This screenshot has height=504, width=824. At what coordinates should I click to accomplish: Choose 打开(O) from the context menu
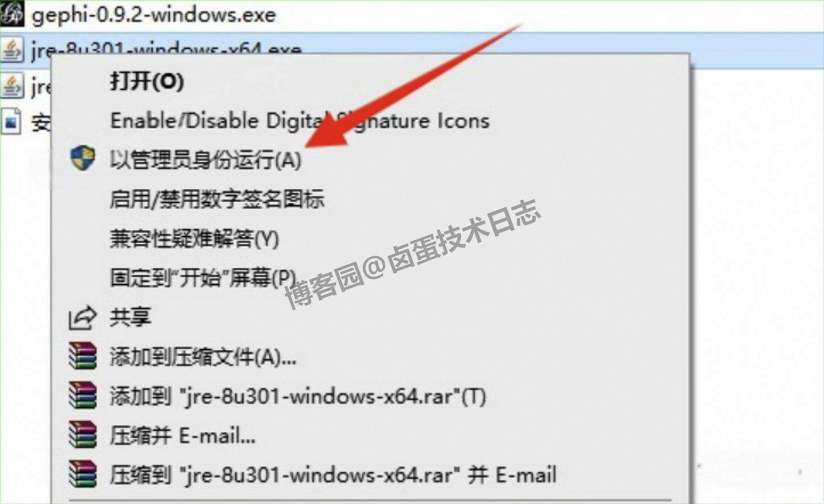click(147, 82)
